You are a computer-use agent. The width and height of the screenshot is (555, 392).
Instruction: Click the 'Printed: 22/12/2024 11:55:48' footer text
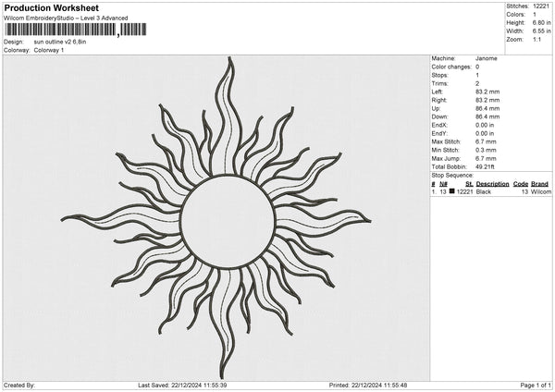point(368,386)
